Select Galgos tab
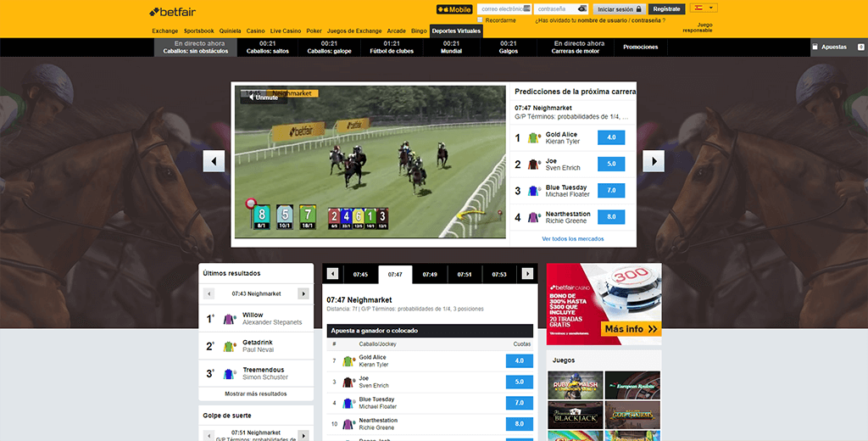The image size is (868, 441). (x=509, y=47)
